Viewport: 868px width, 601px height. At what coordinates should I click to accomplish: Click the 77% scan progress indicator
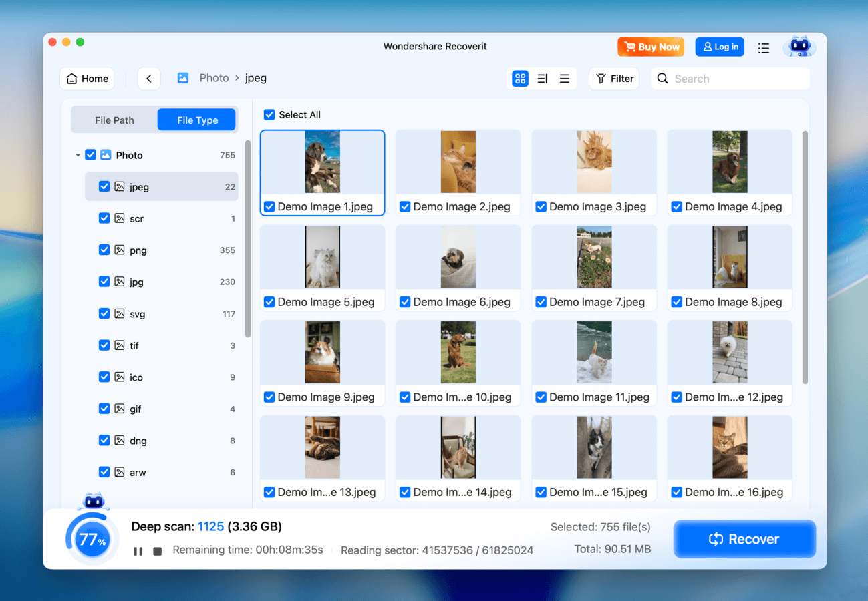pos(92,540)
